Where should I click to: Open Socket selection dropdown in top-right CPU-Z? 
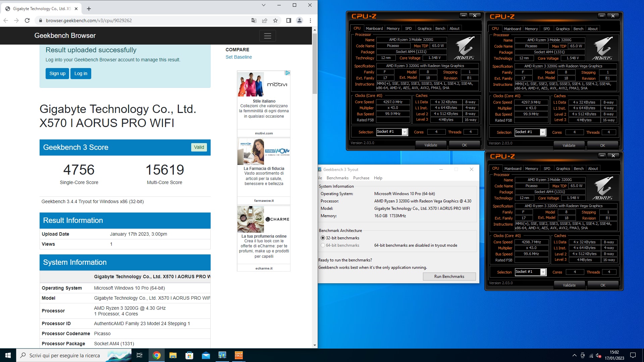click(x=543, y=132)
